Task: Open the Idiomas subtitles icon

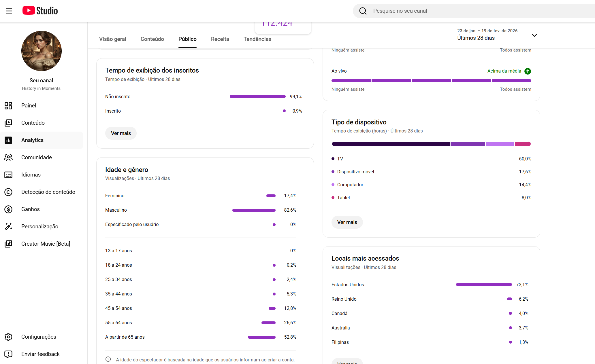Action: [x=8, y=175]
